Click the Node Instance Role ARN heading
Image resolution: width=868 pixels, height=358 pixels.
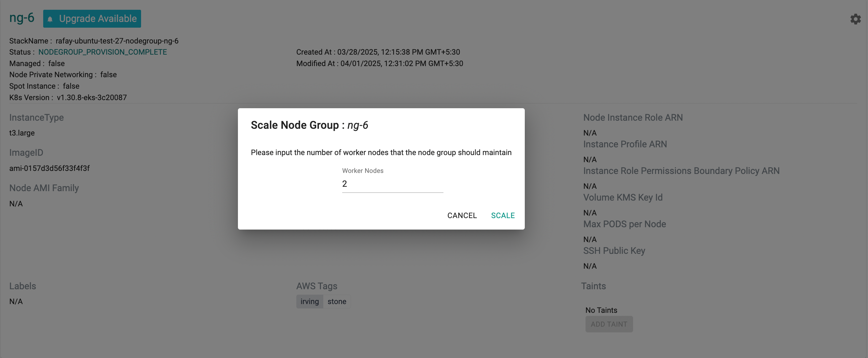pyautogui.click(x=633, y=118)
